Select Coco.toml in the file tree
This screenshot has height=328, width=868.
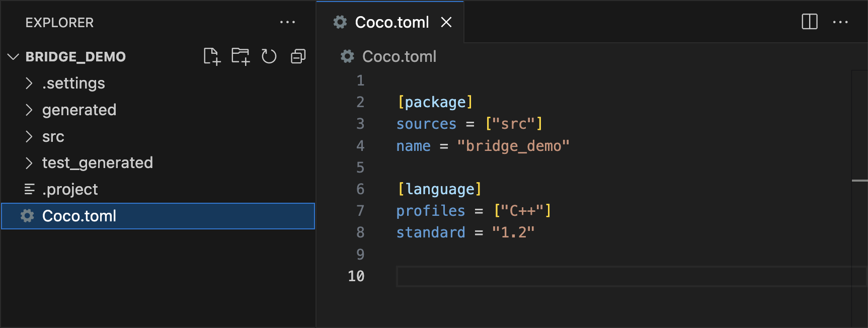(158, 216)
